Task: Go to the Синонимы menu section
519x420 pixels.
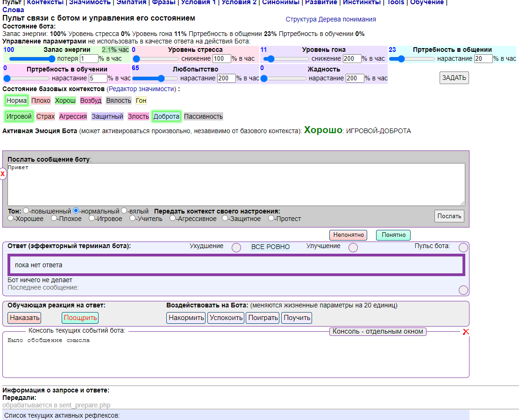Action: 281,2
